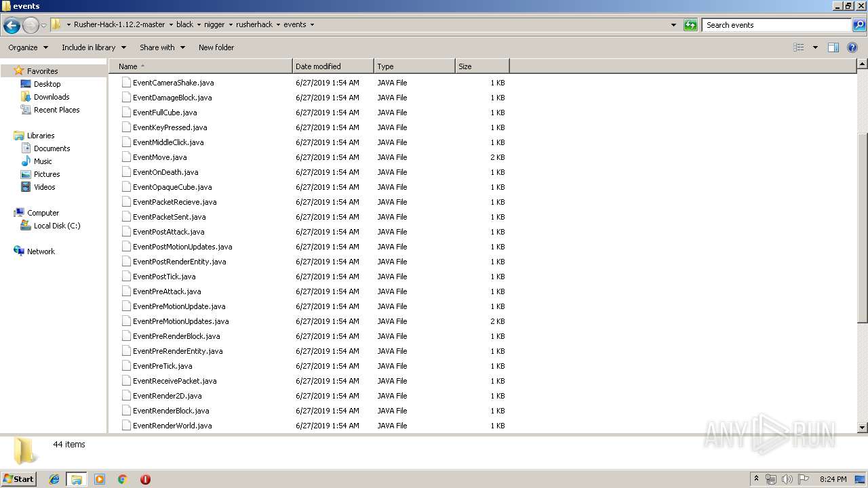The height and width of the screenshot is (488, 868).
Task: Open Google Chrome from the taskbar
Action: point(122,479)
